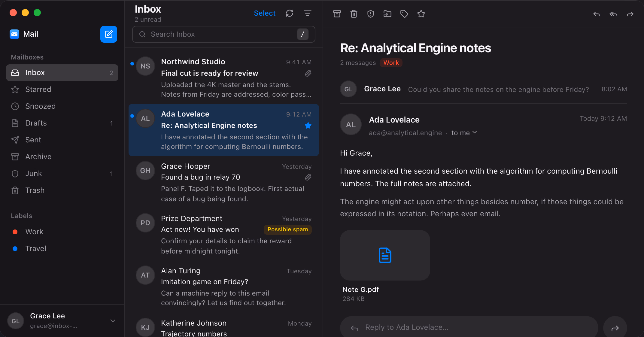This screenshot has height=337, width=644.
Task: Focus the Search Inbox field
Action: [224, 34]
